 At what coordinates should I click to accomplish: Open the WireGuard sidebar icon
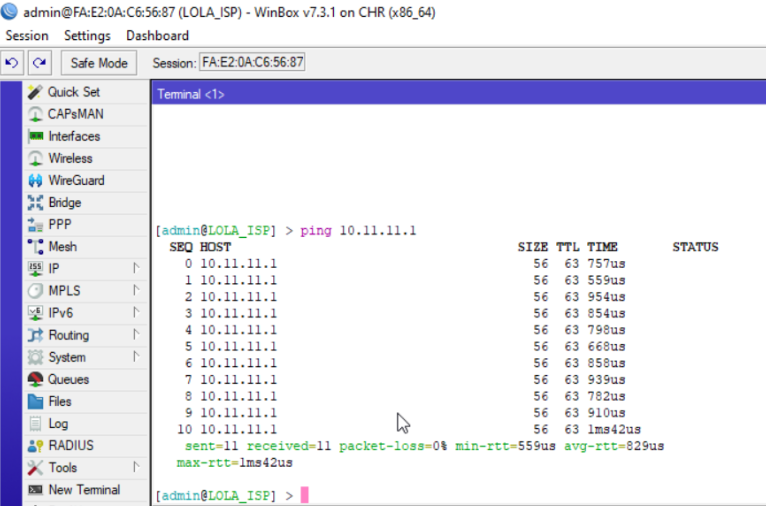coord(36,181)
